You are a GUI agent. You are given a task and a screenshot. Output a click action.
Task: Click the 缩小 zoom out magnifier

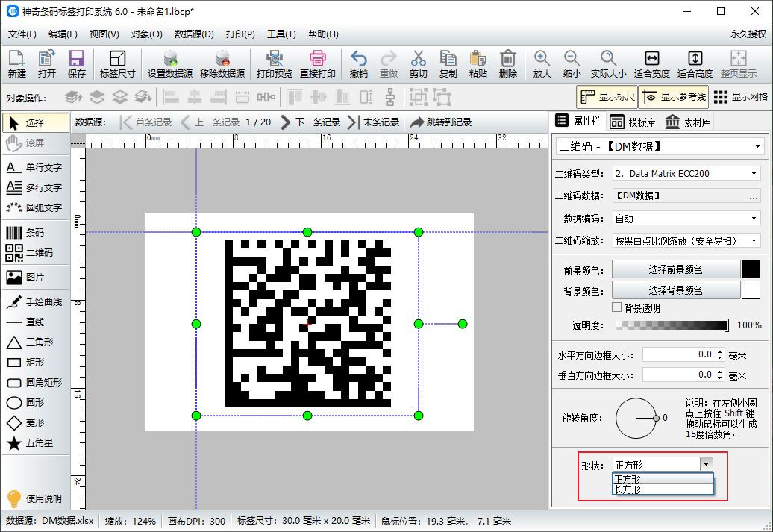(x=572, y=64)
